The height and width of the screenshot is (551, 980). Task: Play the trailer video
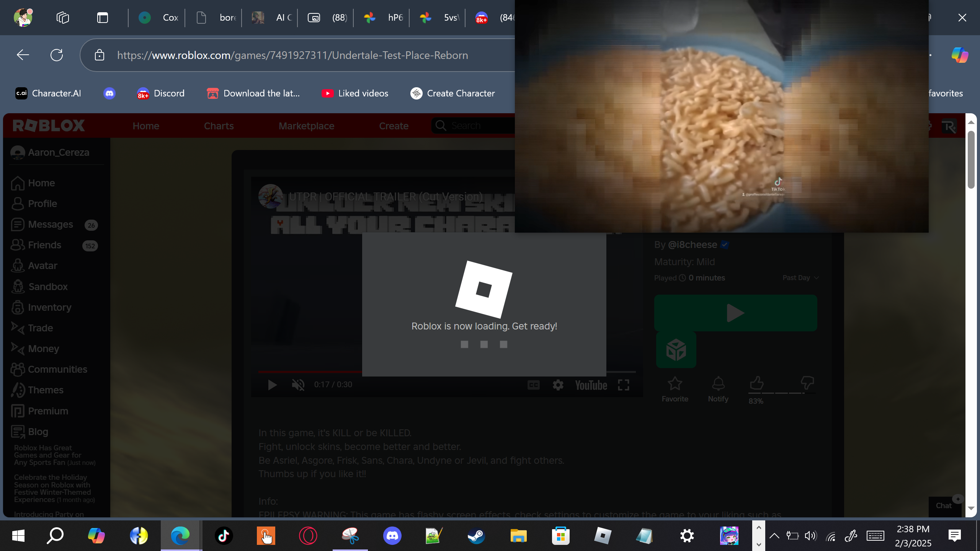click(x=272, y=385)
